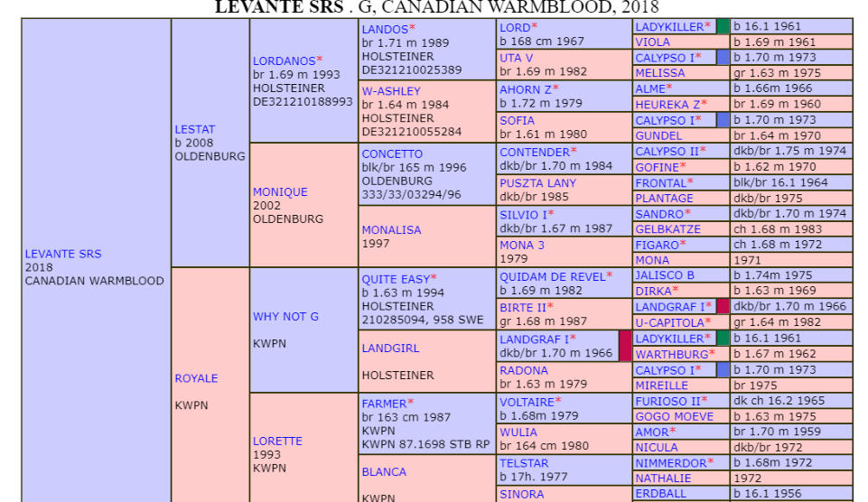Click the blue swatch beside Calypso I above Mireille
Viewport: 868px width, 502px height.
click(x=723, y=370)
